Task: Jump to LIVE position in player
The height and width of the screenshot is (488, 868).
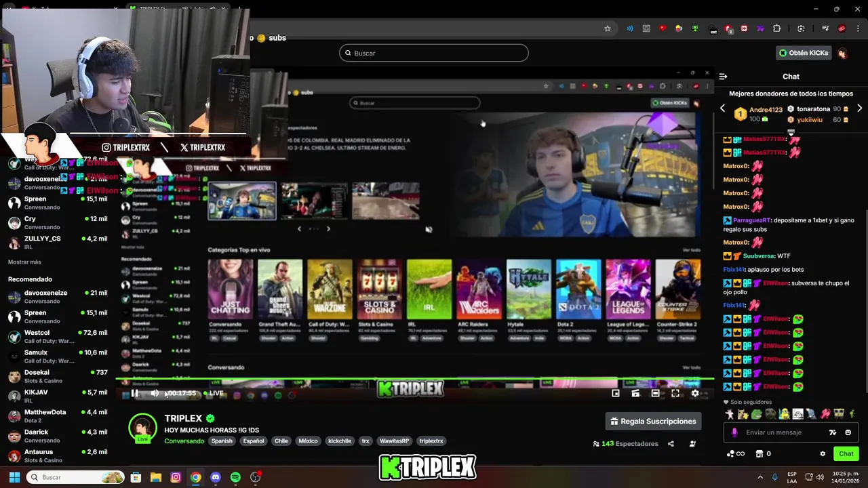Action: (x=214, y=393)
